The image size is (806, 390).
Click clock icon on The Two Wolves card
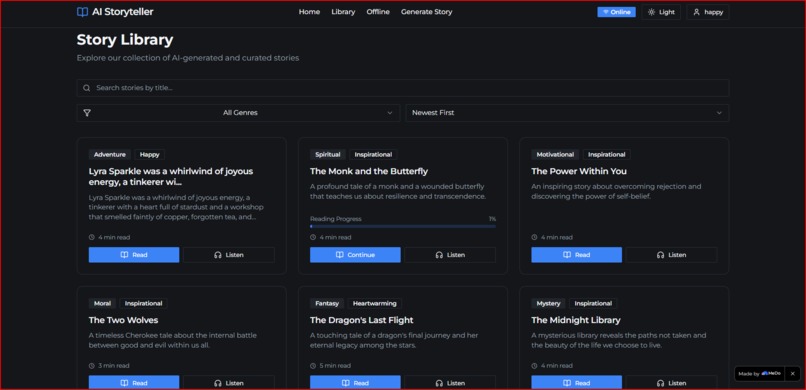tap(91, 366)
